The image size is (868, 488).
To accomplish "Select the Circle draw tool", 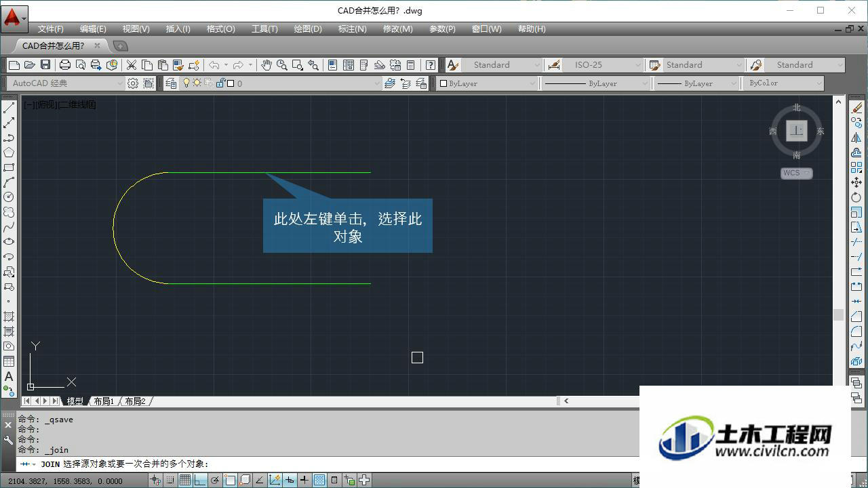I will 9,197.
